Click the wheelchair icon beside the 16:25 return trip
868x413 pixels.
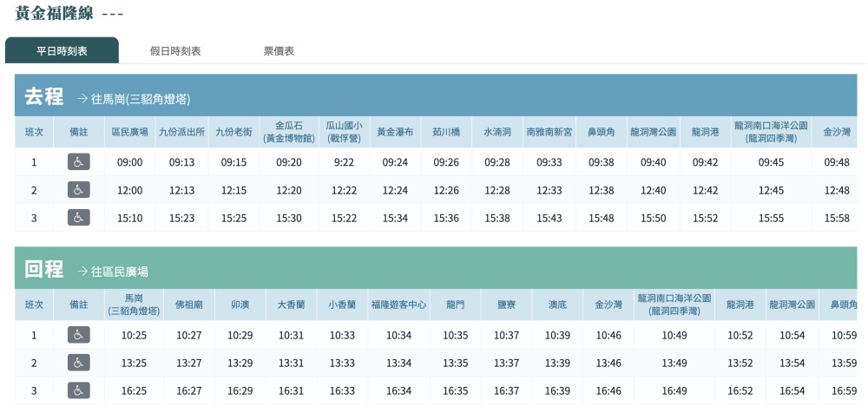tap(79, 390)
